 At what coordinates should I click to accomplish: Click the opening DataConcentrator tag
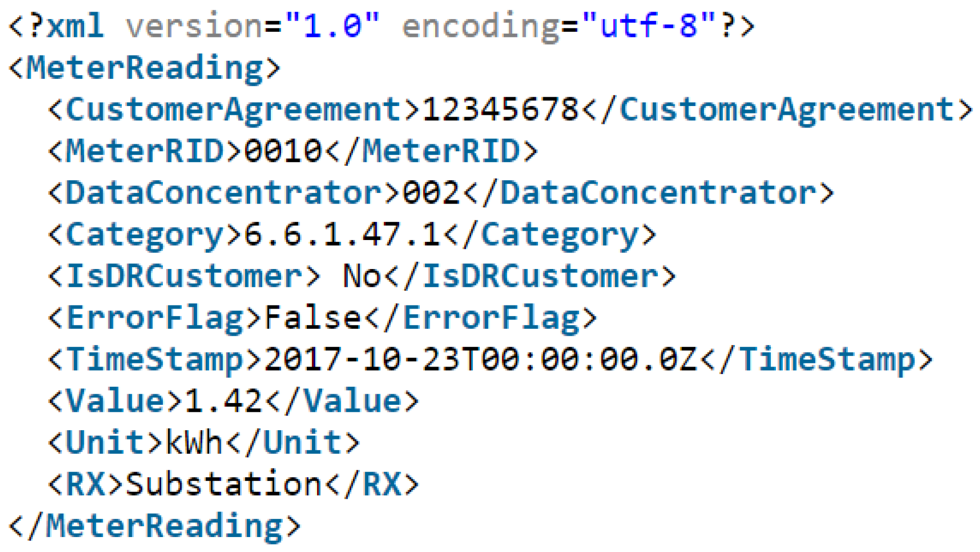[224, 193]
